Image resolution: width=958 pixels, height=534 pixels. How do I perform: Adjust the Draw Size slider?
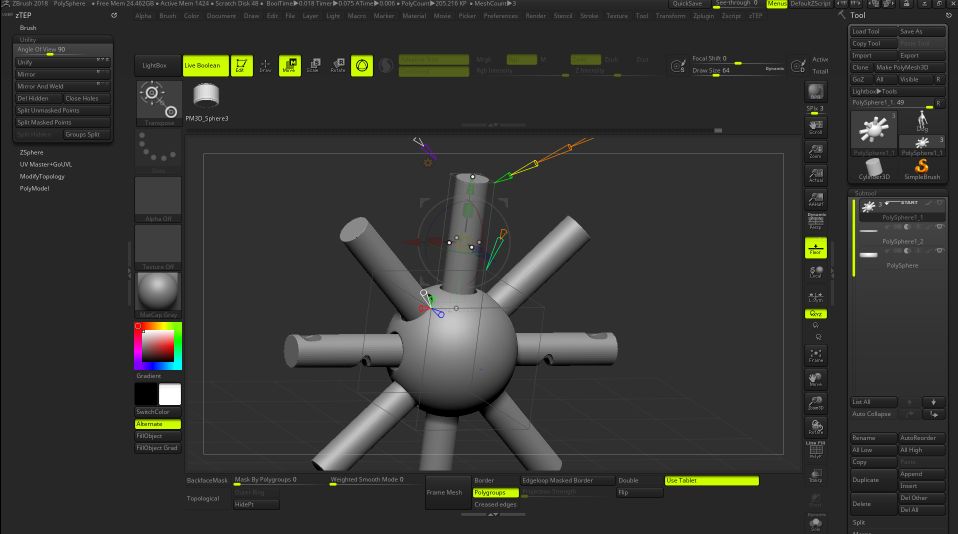738,71
